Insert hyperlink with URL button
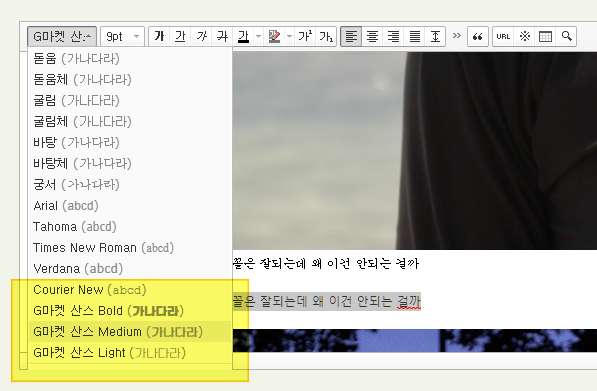Screen dimensions: 597x391 [x=503, y=37]
